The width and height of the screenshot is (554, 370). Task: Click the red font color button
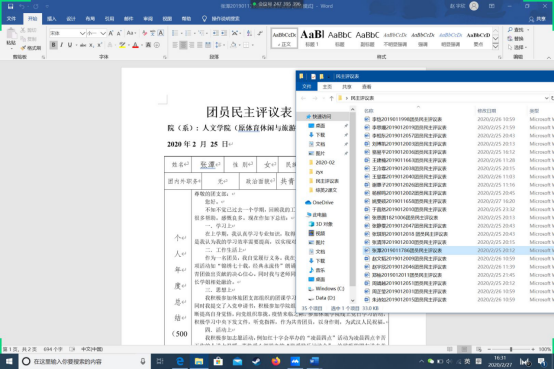click(x=135, y=45)
